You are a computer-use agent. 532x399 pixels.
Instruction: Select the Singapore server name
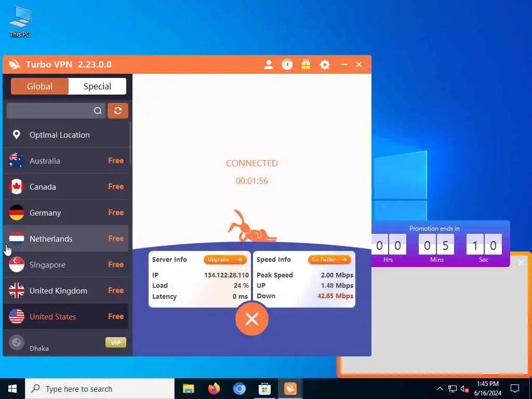[x=47, y=264]
